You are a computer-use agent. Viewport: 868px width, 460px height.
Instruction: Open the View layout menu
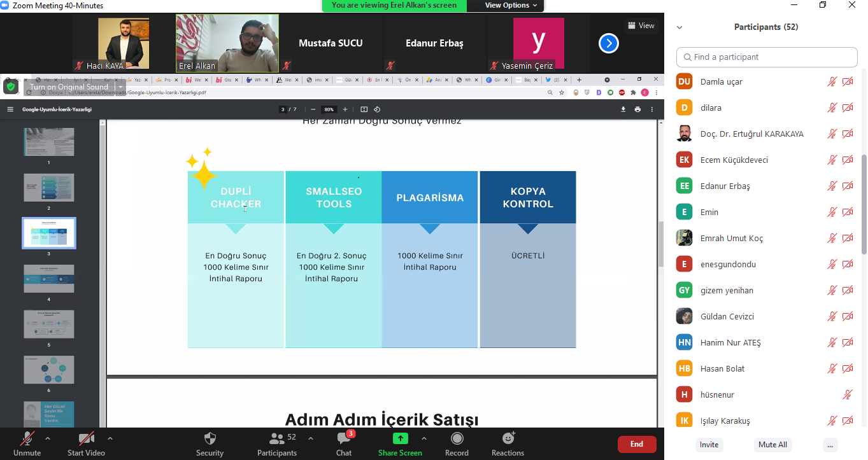click(641, 25)
